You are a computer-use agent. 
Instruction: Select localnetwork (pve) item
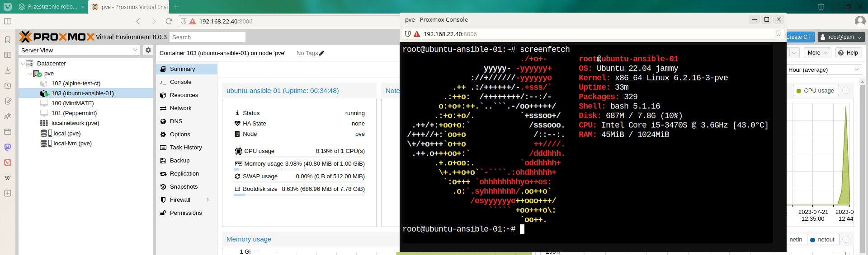[x=86, y=123]
